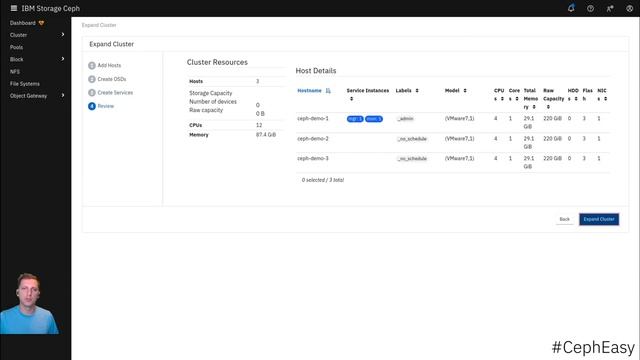Image resolution: width=640 pixels, height=360 pixels.
Task: Open Cluster in the sidebar
Action: [x=18, y=35]
